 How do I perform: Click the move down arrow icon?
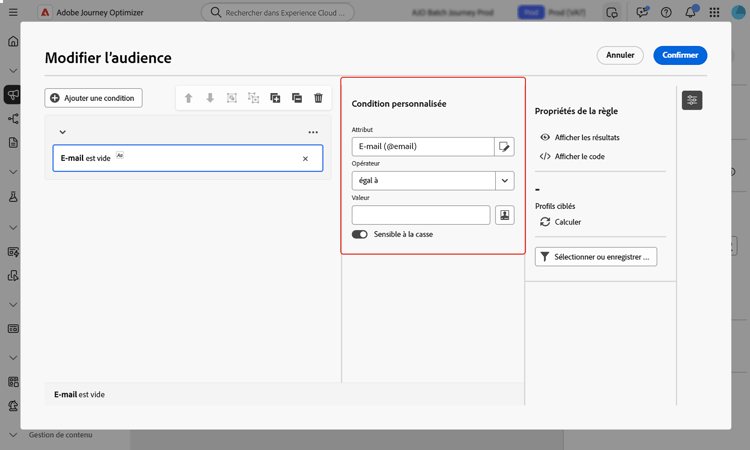pos(210,98)
